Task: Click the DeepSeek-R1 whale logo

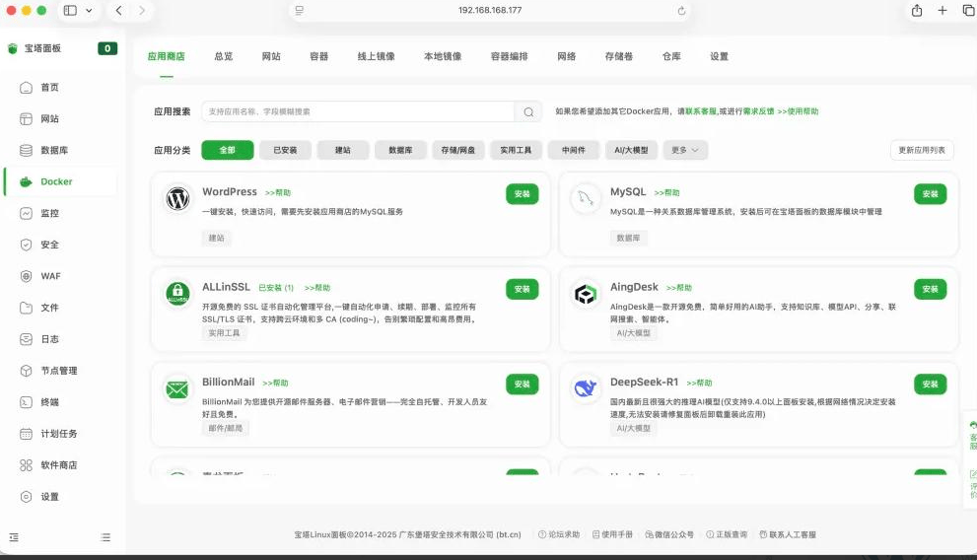Action: click(585, 389)
